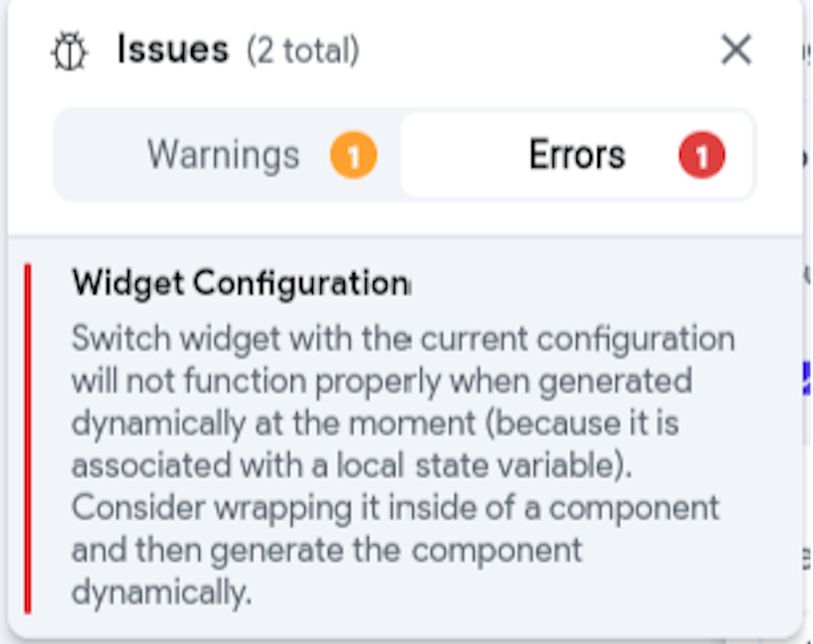
Task: Select the red circular error counter
Action: coord(701,154)
